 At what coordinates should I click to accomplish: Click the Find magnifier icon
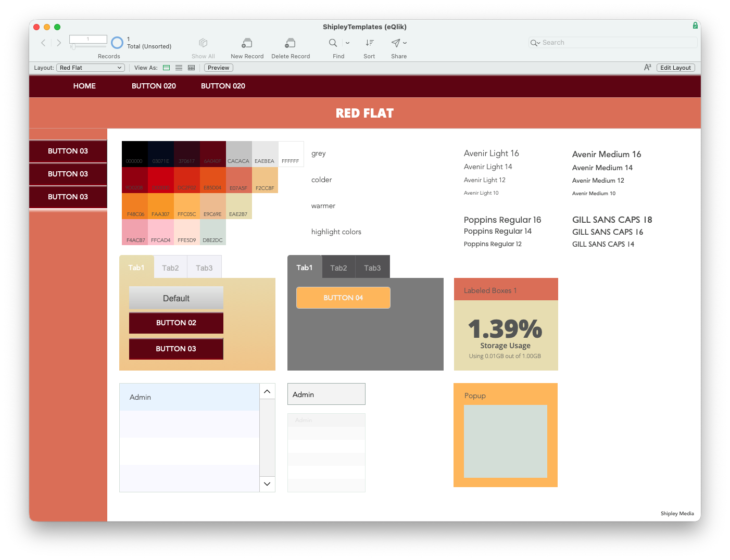click(333, 43)
